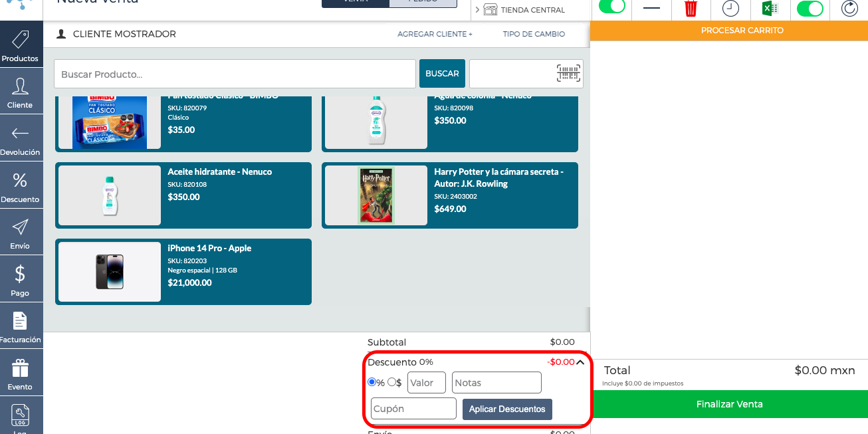
Task: Click Agregar Cliente + link
Action: tap(435, 34)
